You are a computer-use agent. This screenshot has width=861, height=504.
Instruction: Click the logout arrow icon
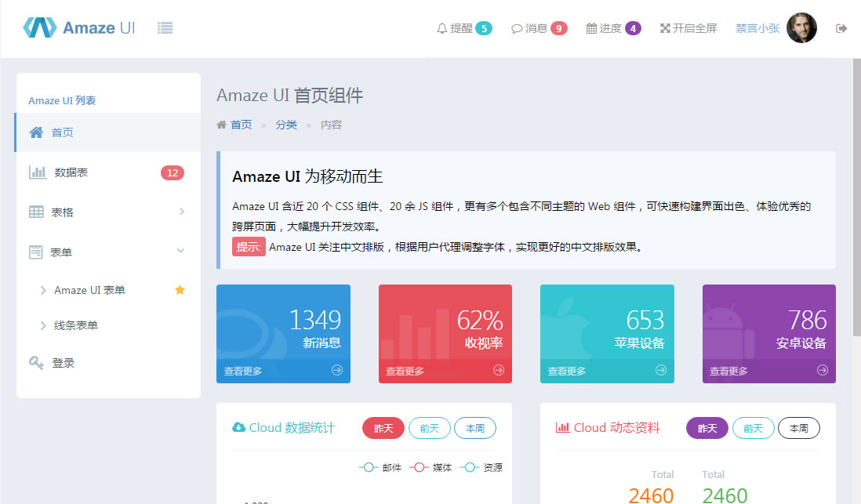(x=841, y=28)
